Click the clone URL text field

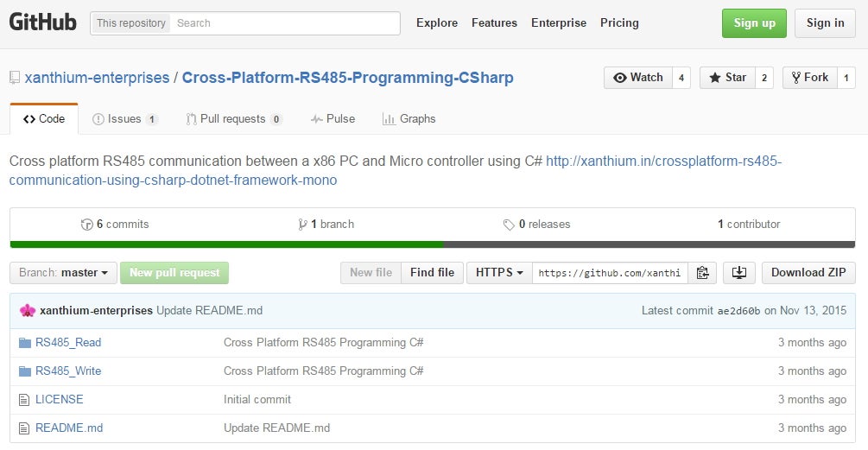610,273
